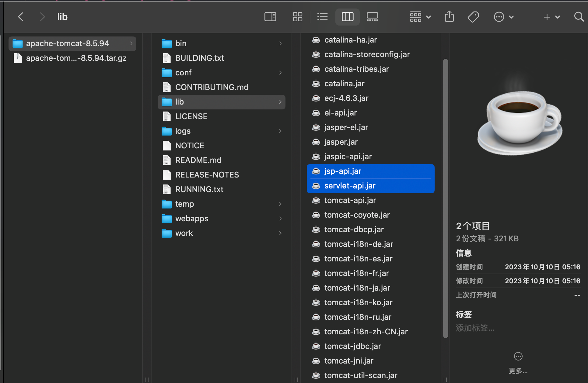Click the el-api.jar jar icon
Image resolution: width=588 pixels, height=383 pixels.
coord(316,113)
